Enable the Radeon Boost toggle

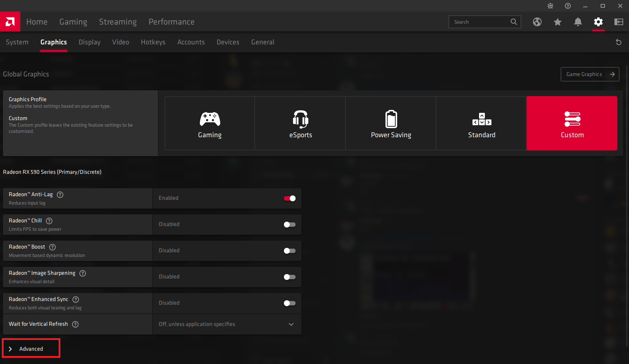(290, 251)
